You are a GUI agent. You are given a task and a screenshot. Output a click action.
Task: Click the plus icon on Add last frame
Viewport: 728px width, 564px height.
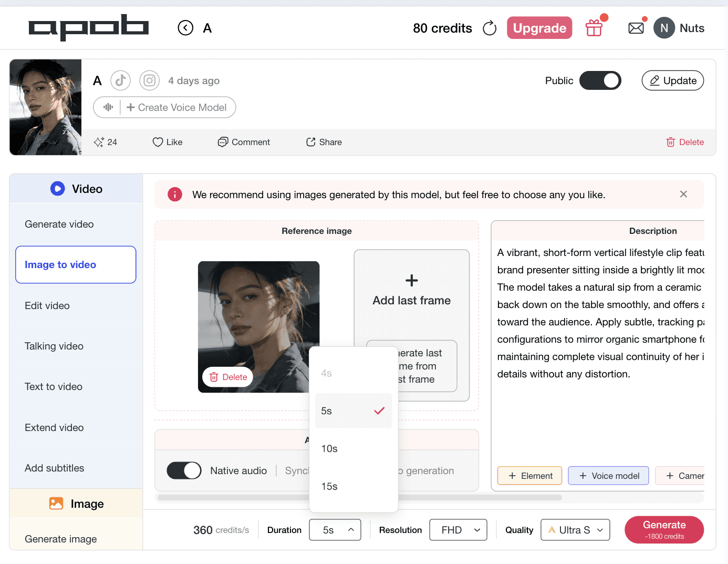412,280
